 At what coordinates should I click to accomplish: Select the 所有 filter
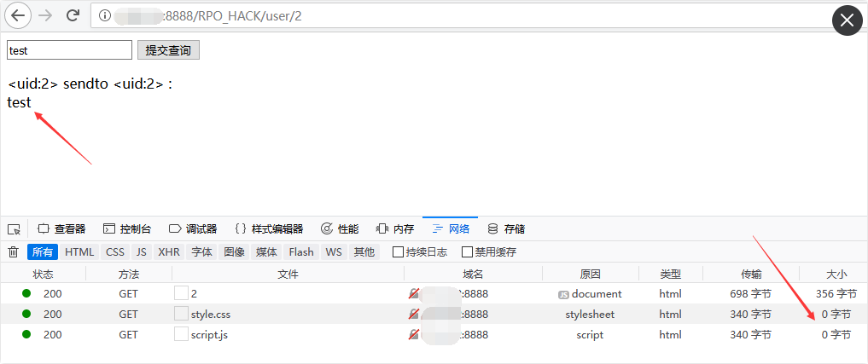[x=43, y=252]
